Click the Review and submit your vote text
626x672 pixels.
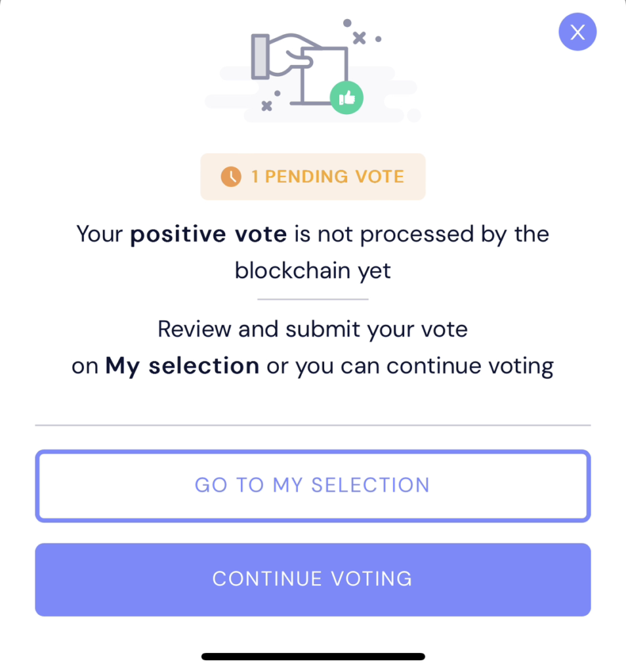coord(313,329)
